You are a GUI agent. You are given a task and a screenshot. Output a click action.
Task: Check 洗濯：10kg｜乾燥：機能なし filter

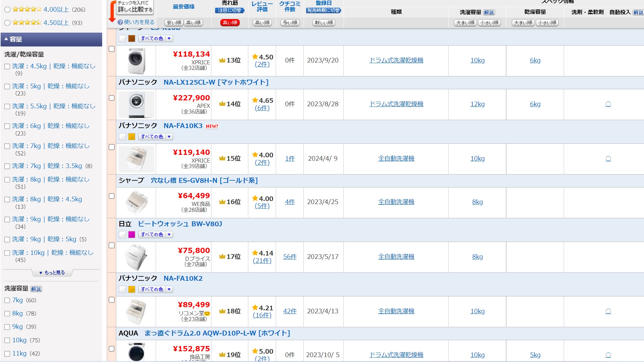7,253
